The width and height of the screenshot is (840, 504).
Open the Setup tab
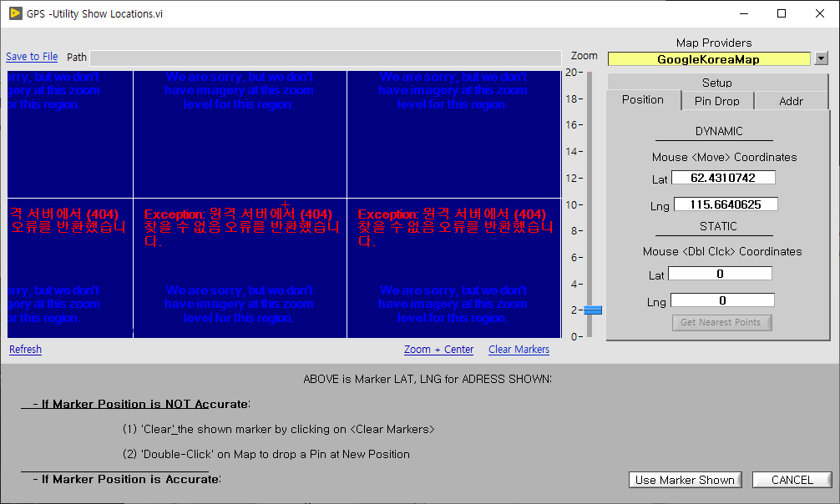(x=716, y=82)
